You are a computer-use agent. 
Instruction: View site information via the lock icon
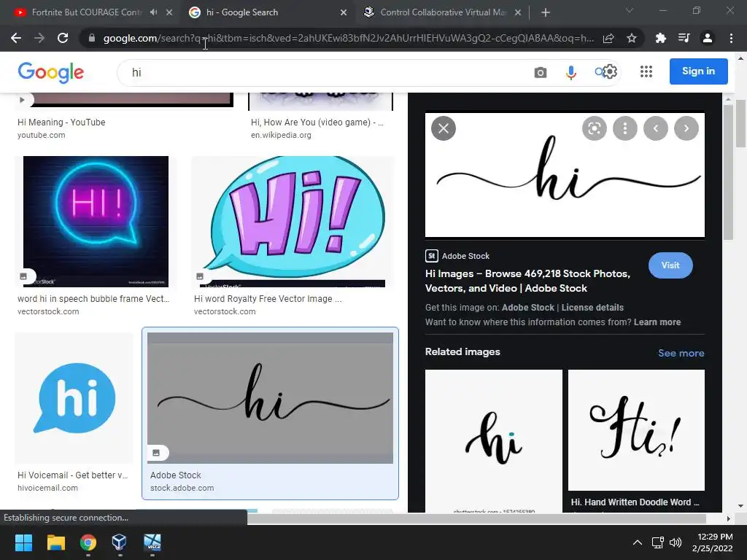[x=92, y=38]
